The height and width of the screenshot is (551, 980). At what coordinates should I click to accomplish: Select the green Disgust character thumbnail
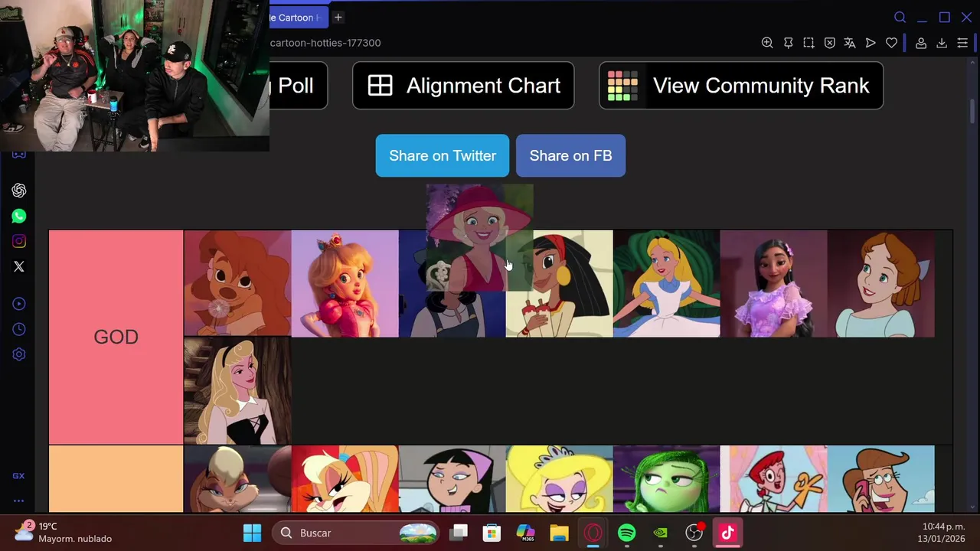666,479
